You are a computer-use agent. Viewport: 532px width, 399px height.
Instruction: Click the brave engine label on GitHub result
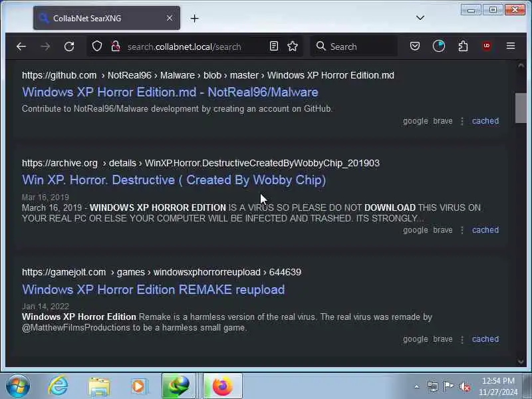click(443, 121)
